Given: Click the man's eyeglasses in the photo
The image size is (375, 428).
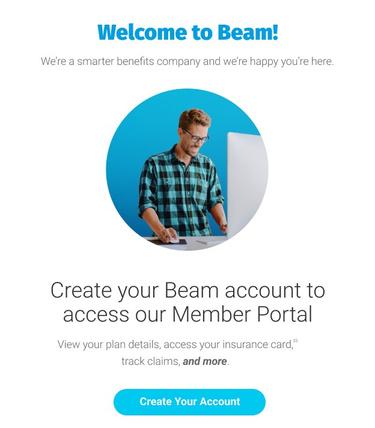Looking at the screenshot, I should pyautogui.click(x=195, y=136).
